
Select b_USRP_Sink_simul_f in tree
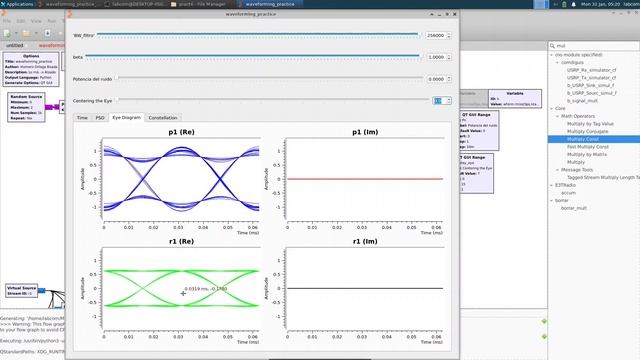pos(590,85)
